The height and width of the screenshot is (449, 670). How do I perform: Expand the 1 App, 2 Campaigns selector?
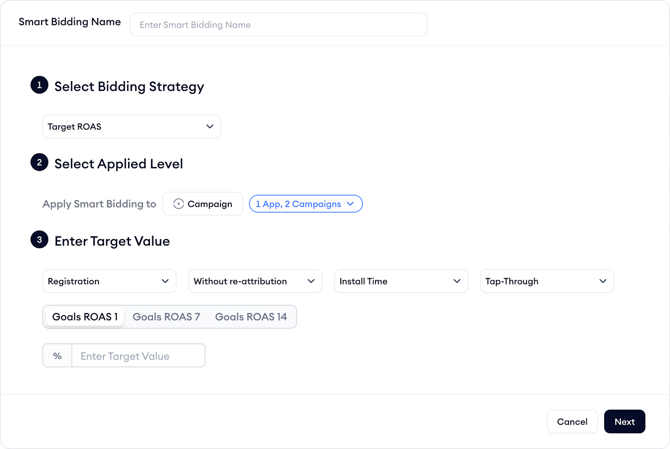(305, 204)
